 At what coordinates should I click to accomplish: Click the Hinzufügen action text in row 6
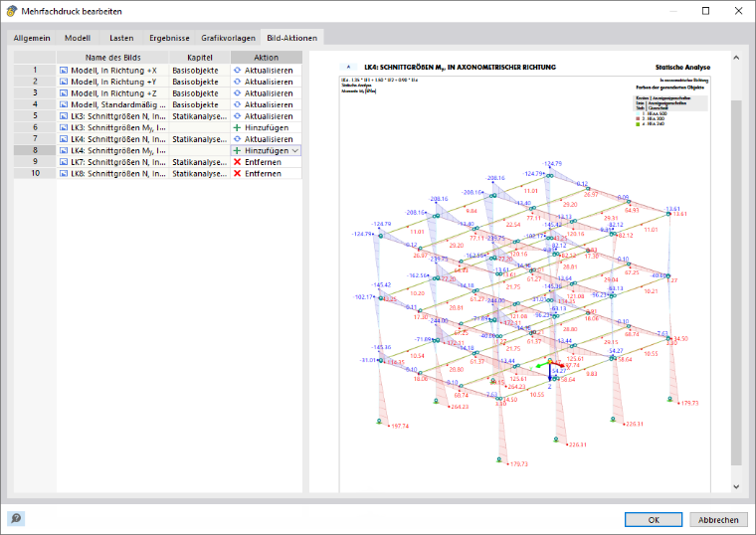[x=267, y=127]
